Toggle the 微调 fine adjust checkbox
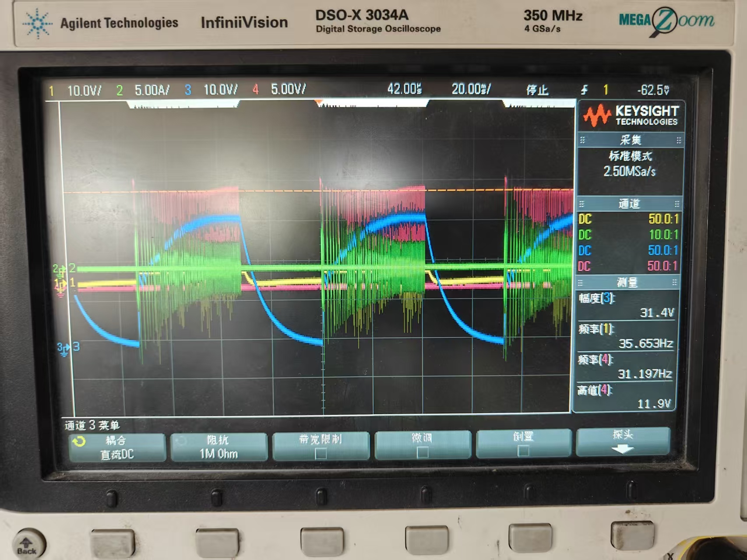 [423, 452]
